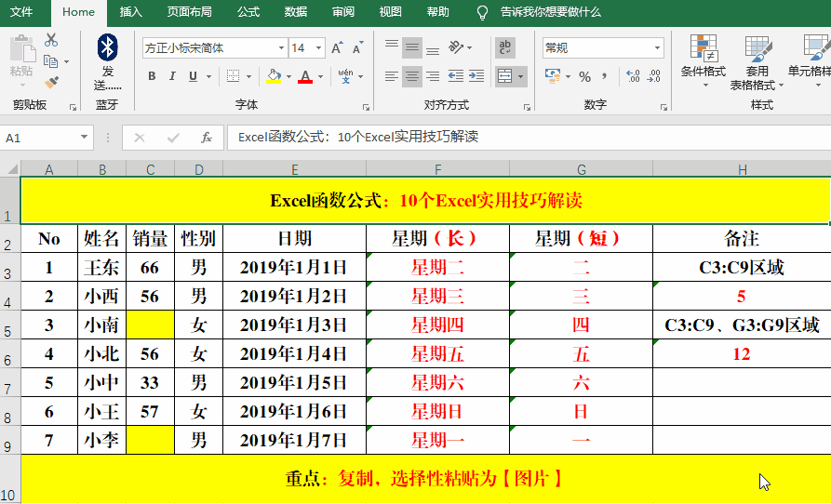Toggle wrap text button
831x504 pixels.
(x=505, y=47)
